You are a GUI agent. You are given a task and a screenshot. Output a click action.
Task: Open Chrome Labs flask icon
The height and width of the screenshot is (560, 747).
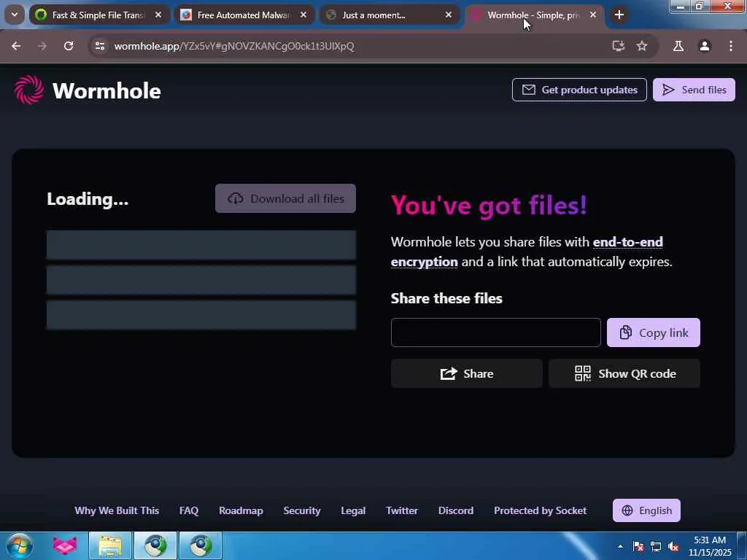pyautogui.click(x=678, y=46)
